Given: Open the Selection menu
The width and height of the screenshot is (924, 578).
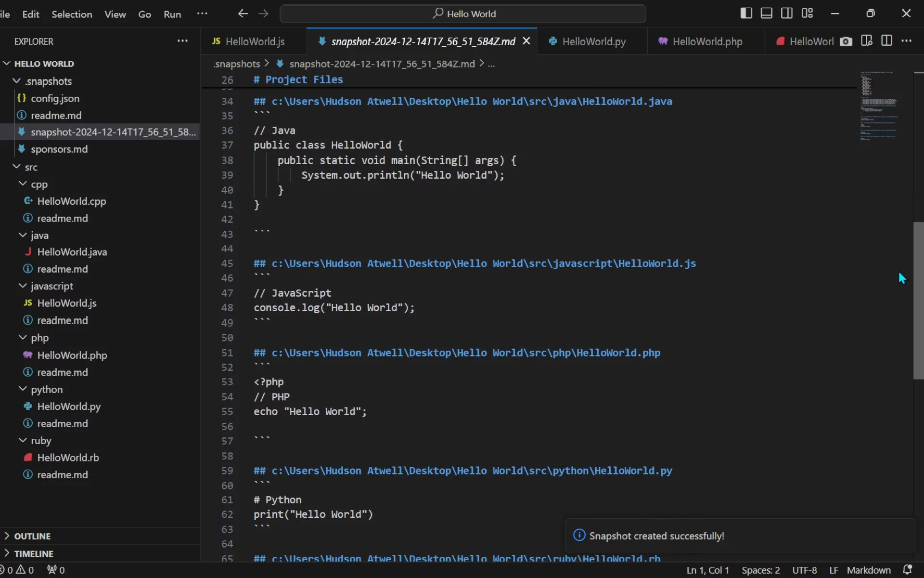Looking at the screenshot, I should coord(72,14).
